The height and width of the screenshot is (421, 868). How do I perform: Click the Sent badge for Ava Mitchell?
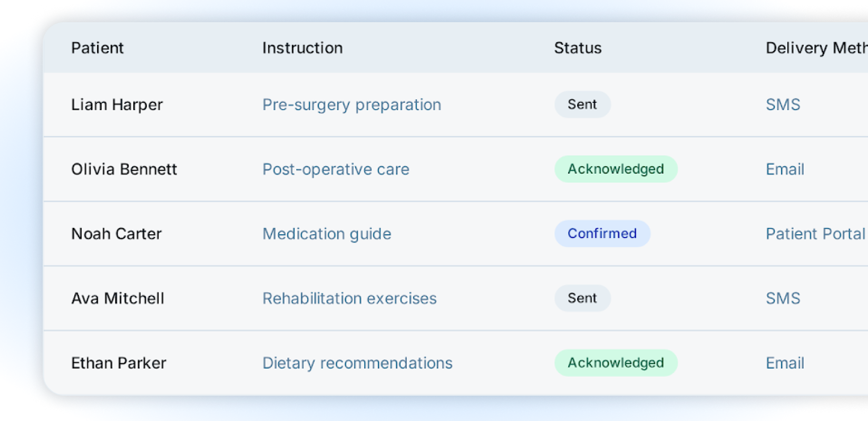pyautogui.click(x=582, y=298)
